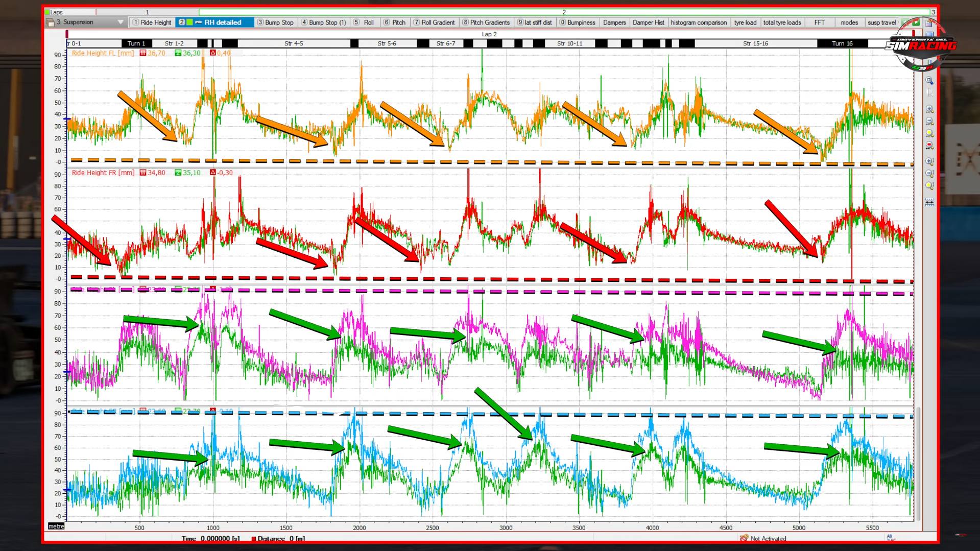
Task: Select the Pitch Gradients tab
Action: [486, 22]
